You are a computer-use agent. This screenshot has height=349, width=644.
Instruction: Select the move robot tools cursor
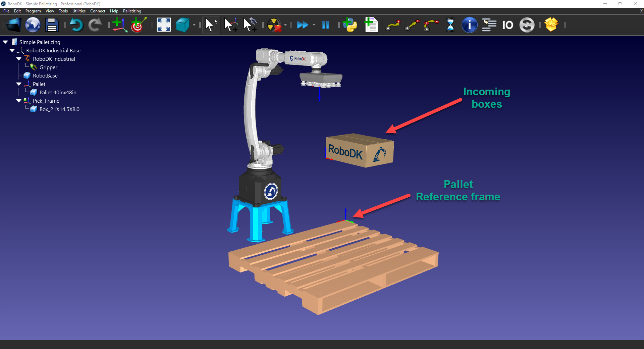coord(250,25)
